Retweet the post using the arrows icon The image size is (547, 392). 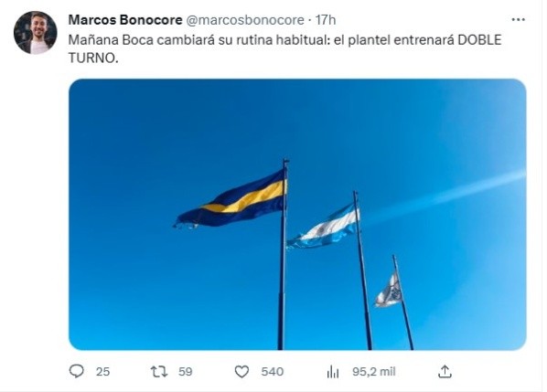tap(159, 372)
